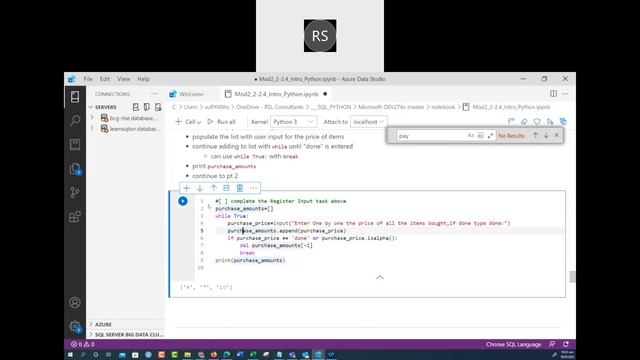The width and height of the screenshot is (640, 360).
Task: Open the Edit menu
Action: coord(105,79)
